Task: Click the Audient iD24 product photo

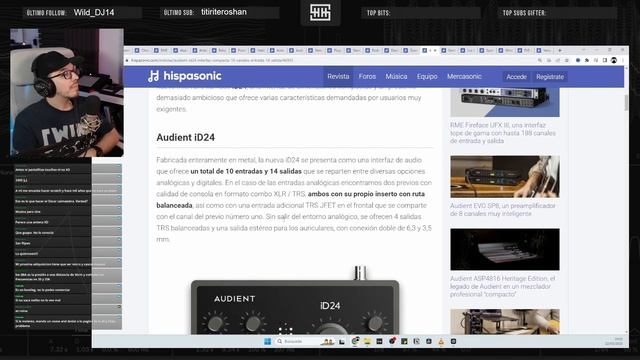Action: click(295, 301)
